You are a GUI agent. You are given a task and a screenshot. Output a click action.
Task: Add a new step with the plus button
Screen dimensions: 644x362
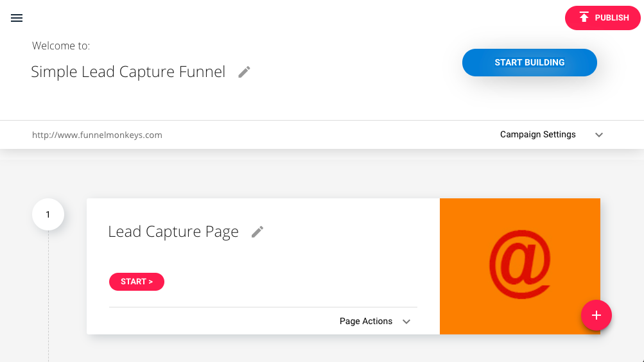[596, 315]
